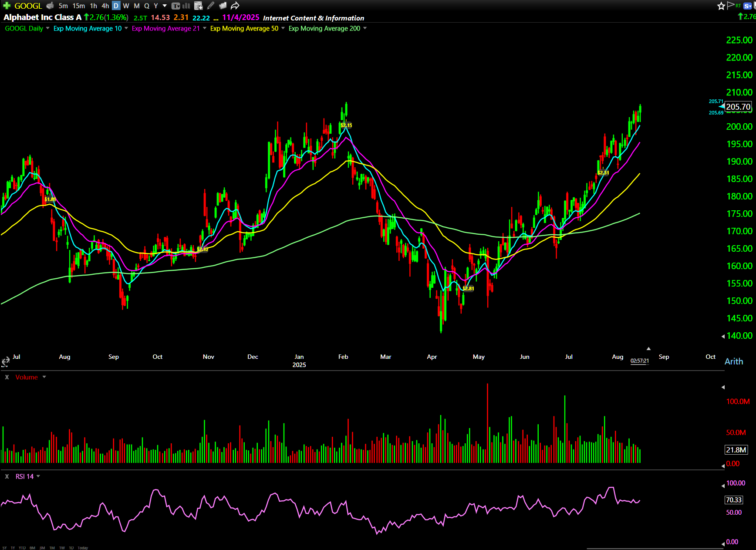Select the Daily 'D' timeframe

pyautogui.click(x=116, y=6)
